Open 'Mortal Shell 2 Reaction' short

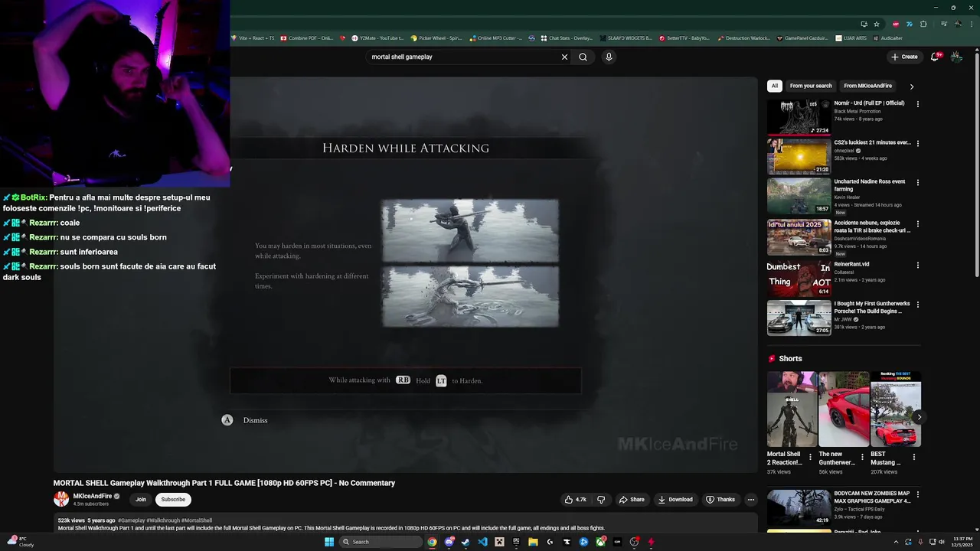pyautogui.click(x=792, y=409)
